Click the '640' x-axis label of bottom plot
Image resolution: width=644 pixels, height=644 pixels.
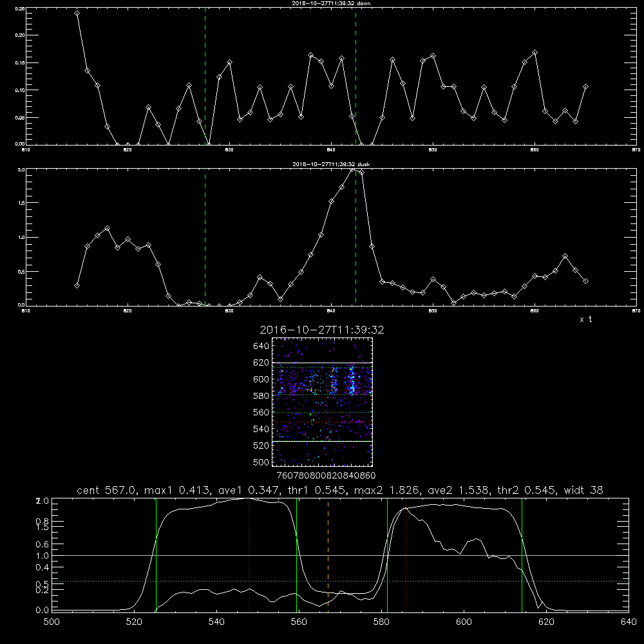[x=629, y=622]
